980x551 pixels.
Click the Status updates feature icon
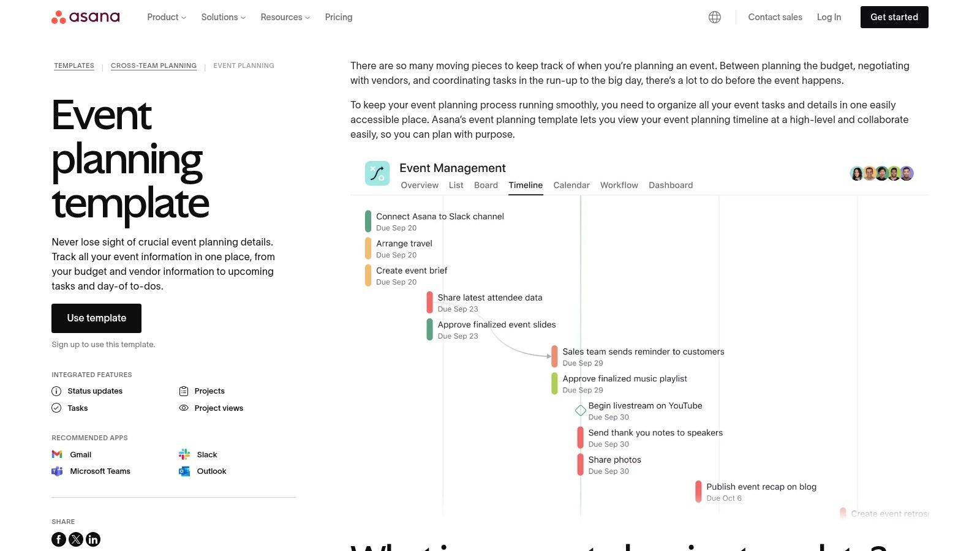56,391
